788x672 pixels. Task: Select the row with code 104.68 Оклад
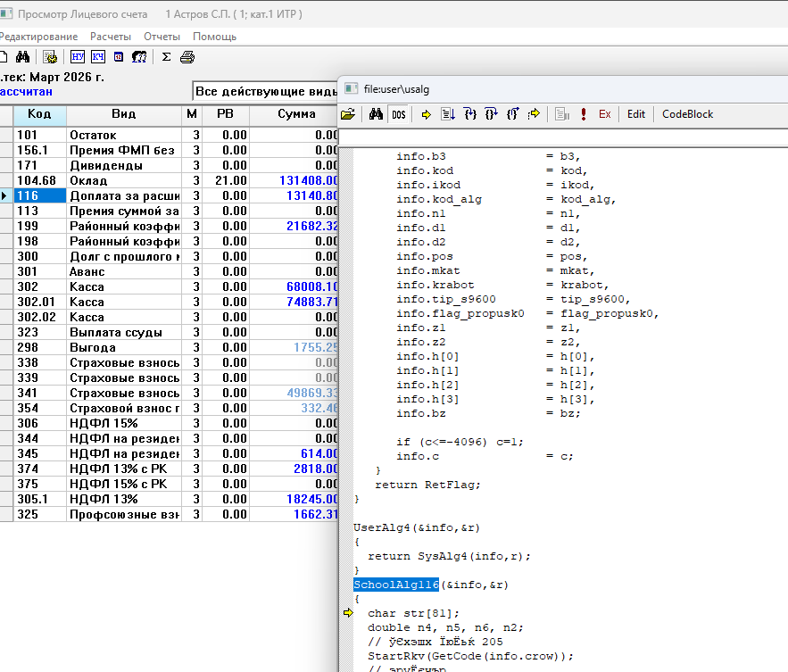[98, 180]
